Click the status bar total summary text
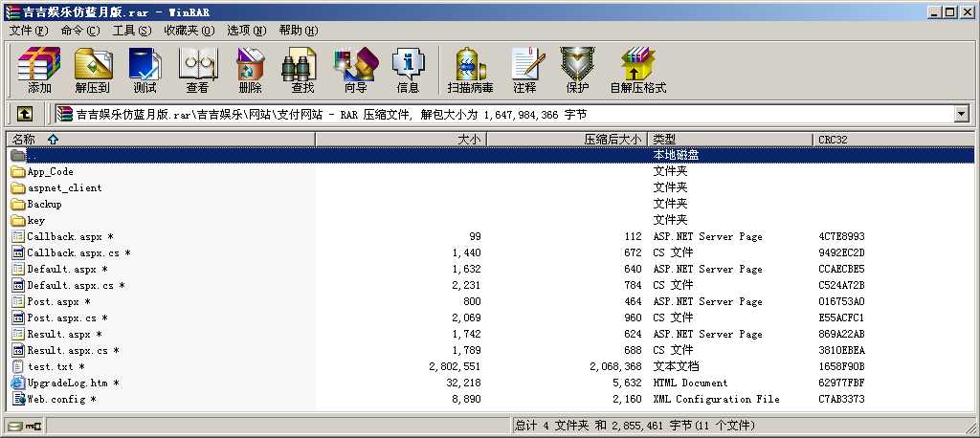This screenshot has height=438, width=980. coord(635,426)
